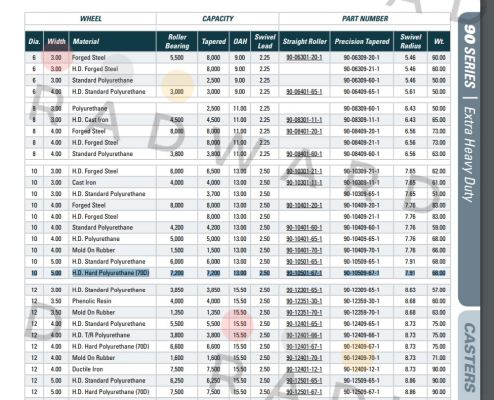This screenshot has width=494, height=400.
Task: Follow the 90-12351-30-1 link
Action: click(304, 301)
